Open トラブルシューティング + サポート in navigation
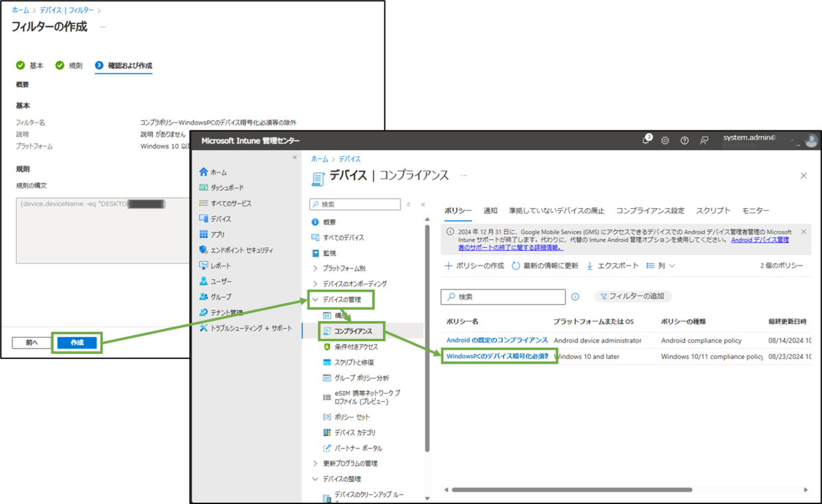822x504 pixels. (x=245, y=328)
